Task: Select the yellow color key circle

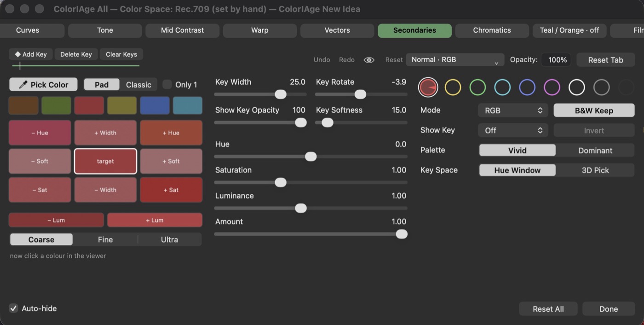Action: 453,87
